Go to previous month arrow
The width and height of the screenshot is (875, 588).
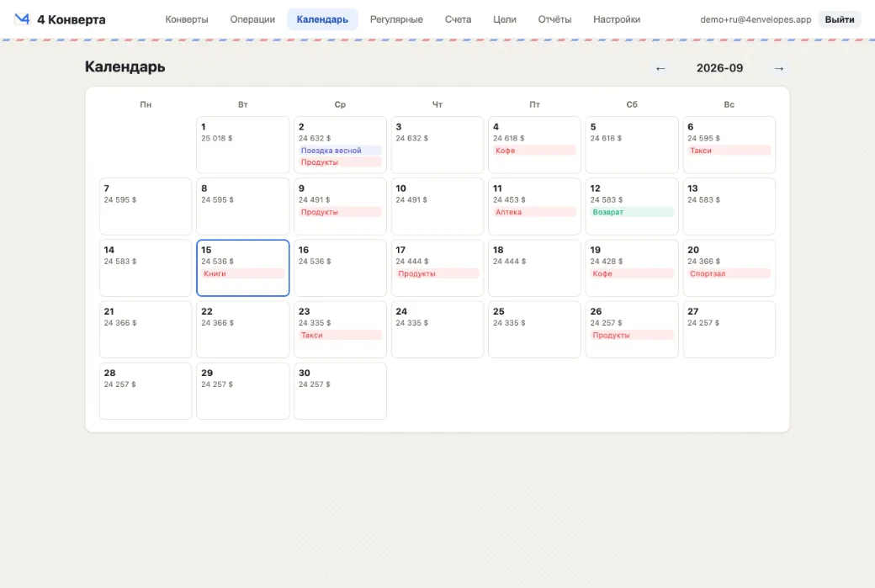click(x=660, y=68)
